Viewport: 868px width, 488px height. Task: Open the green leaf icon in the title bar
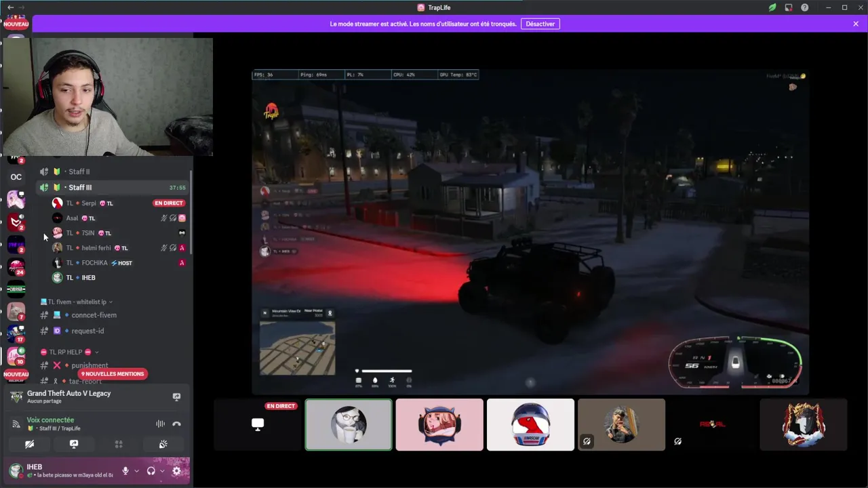click(772, 7)
